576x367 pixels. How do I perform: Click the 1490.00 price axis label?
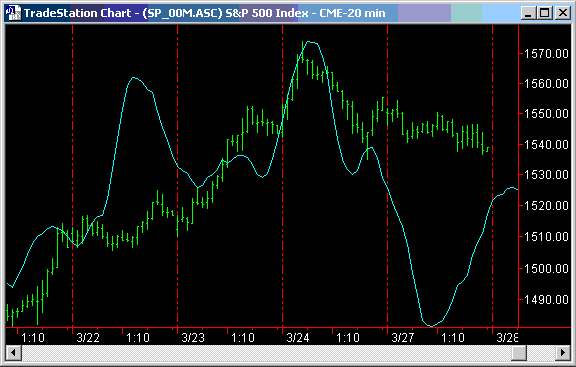[546, 299]
